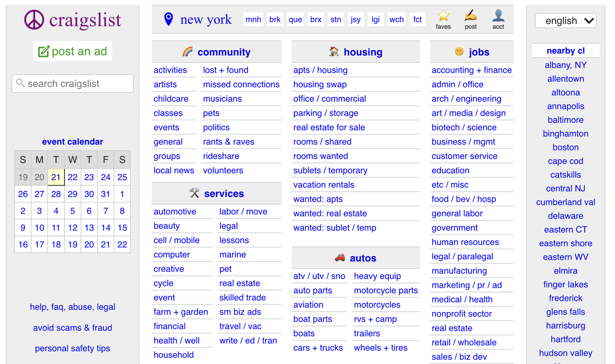
Task: Select the jsy area tab
Action: (355, 19)
